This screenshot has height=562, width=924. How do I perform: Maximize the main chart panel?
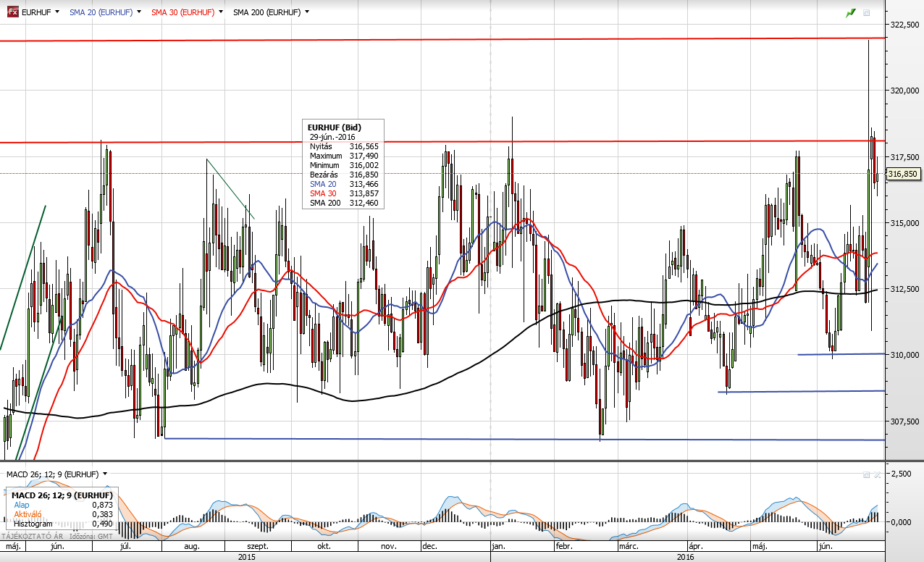[x=867, y=13]
